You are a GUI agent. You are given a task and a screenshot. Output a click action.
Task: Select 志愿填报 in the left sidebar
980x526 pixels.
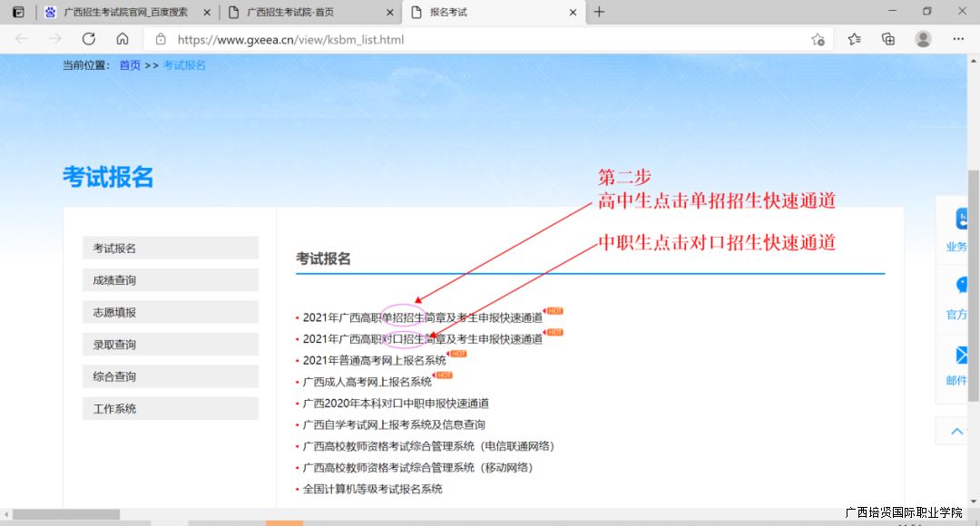[170, 312]
